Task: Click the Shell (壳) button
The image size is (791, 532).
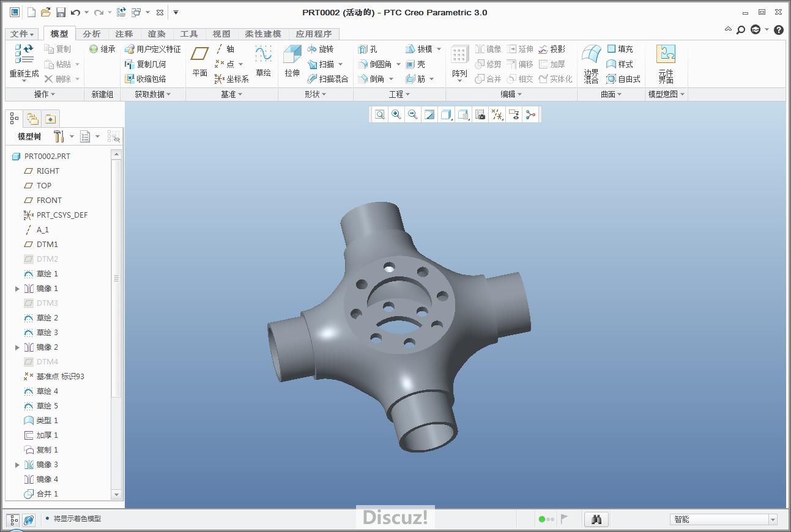Action: (x=415, y=64)
